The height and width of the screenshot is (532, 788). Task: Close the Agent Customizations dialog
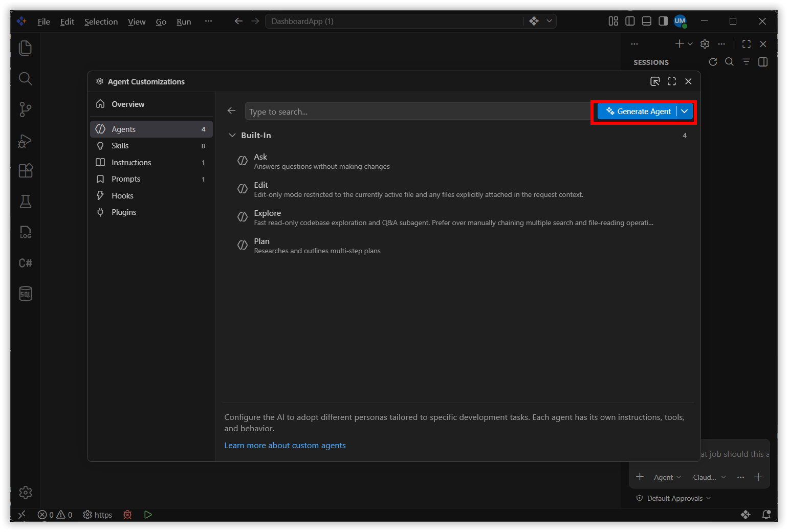pos(689,81)
